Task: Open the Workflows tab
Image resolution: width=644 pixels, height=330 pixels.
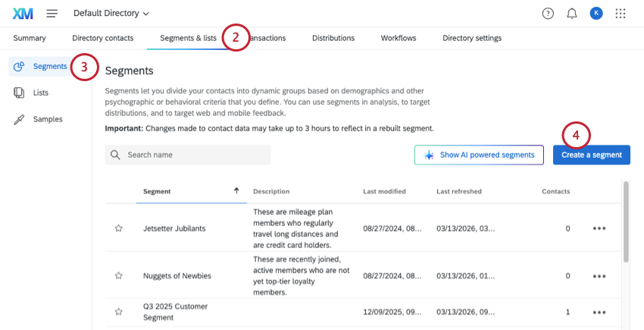Action: pos(399,38)
